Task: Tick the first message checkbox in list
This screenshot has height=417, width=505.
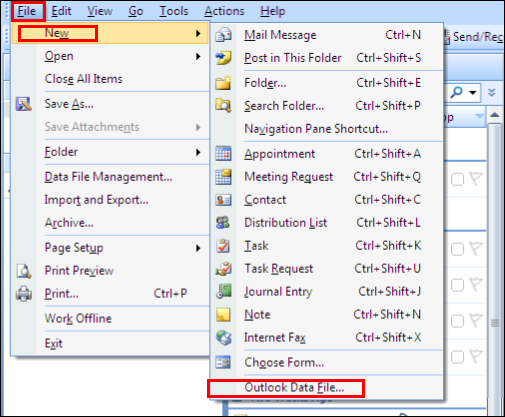Action: tap(457, 179)
